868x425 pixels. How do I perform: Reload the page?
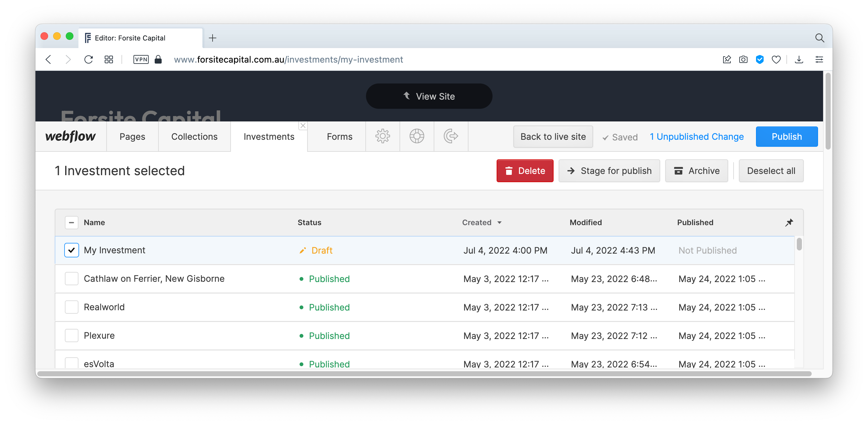tap(89, 60)
